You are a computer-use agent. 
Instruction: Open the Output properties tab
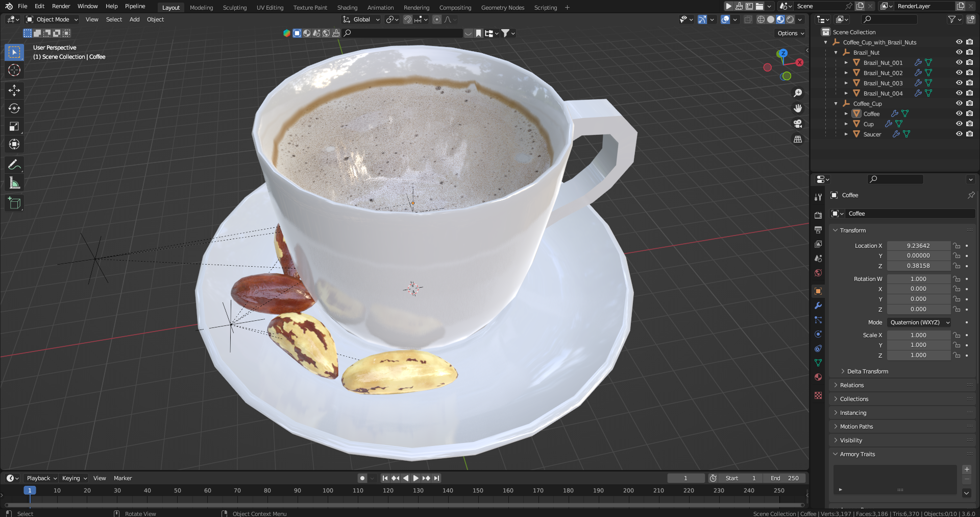tap(818, 229)
